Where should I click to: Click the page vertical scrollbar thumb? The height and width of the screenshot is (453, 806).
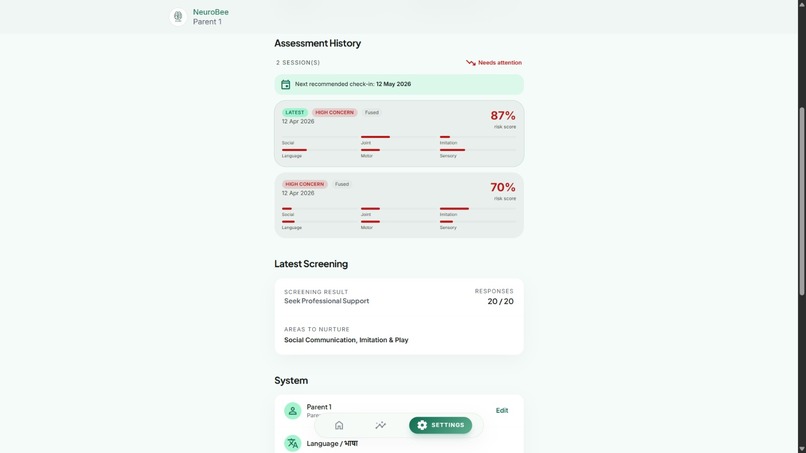pyautogui.click(x=801, y=201)
